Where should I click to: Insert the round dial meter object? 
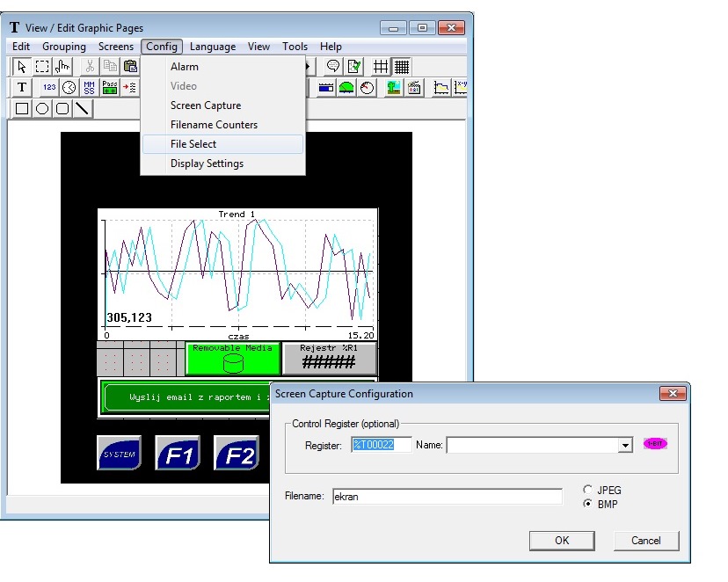click(367, 88)
